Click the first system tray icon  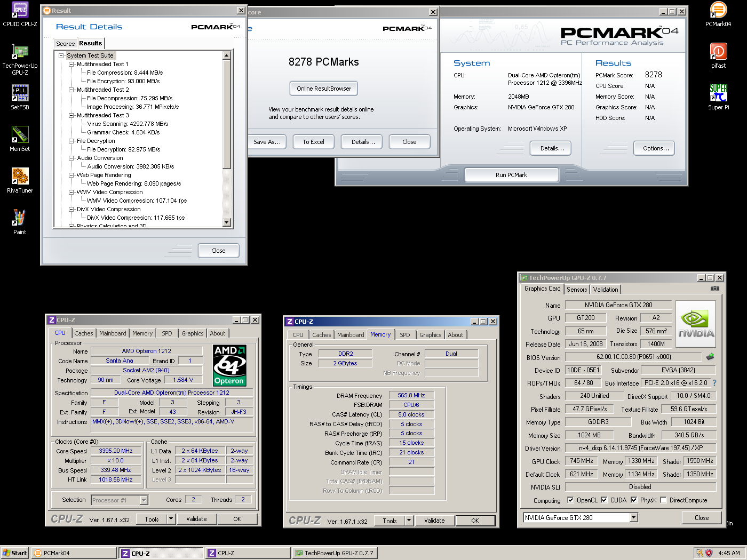coord(699,553)
